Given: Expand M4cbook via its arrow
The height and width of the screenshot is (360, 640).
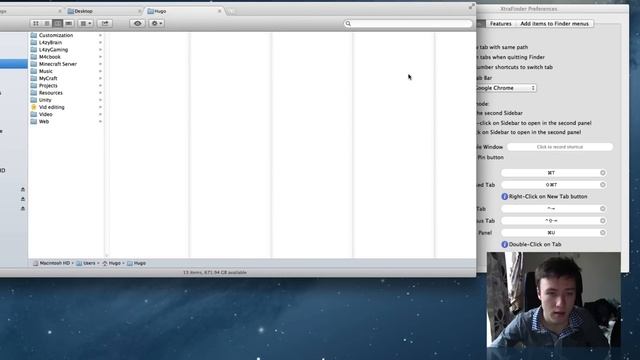Looking at the screenshot, I should click(x=100, y=57).
